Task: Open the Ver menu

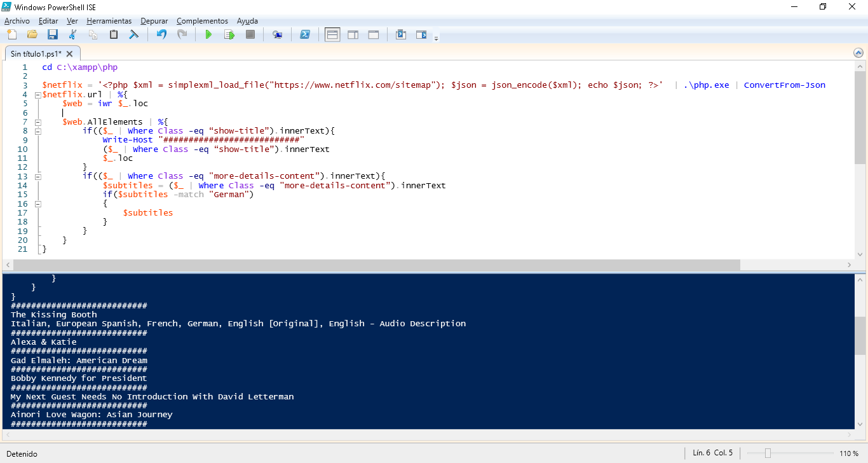Action: click(72, 21)
